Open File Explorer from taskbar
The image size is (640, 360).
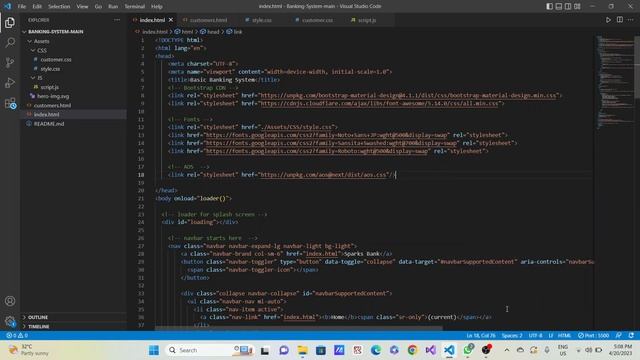click(302, 350)
